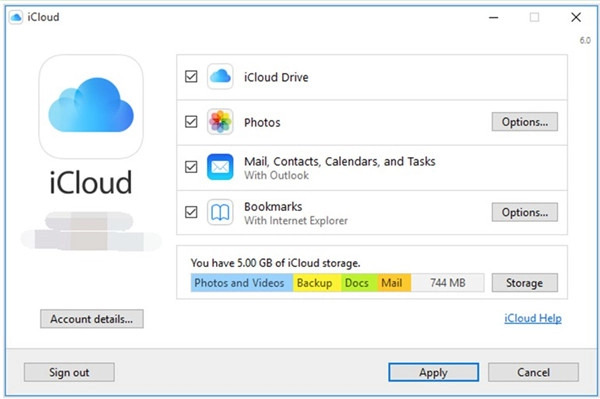Open the iCloud Help link
The image size is (600, 399).
(x=533, y=318)
